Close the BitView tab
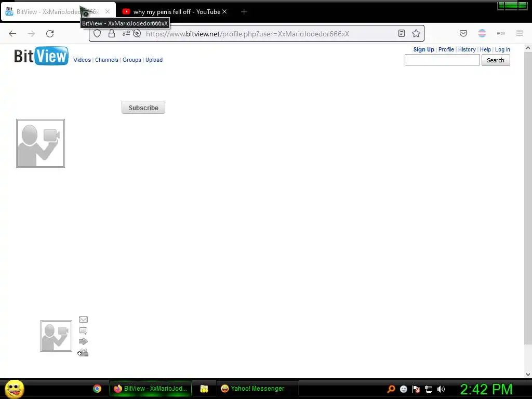The width and height of the screenshot is (532, 399). pos(107,11)
